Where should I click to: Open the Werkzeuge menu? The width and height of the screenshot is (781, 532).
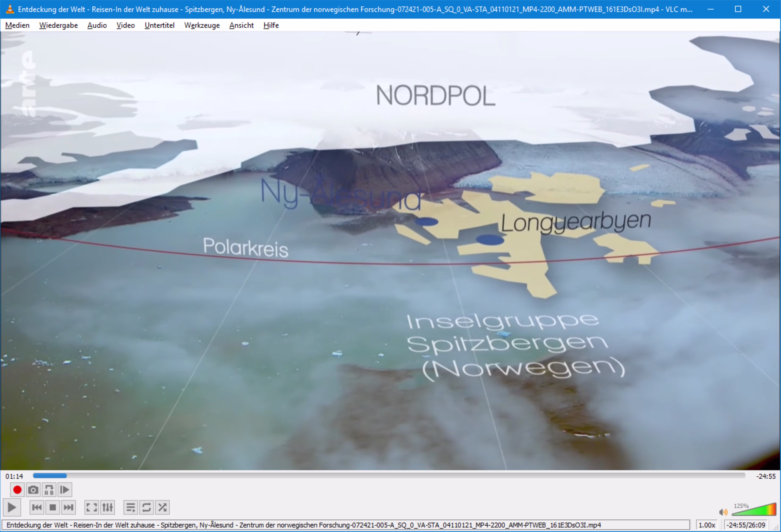point(202,25)
